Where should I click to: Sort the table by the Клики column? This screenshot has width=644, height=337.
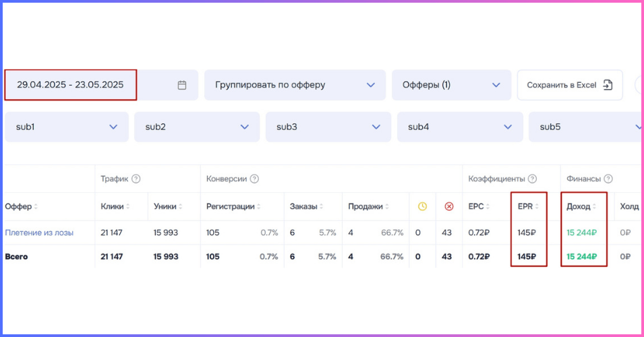(x=115, y=206)
